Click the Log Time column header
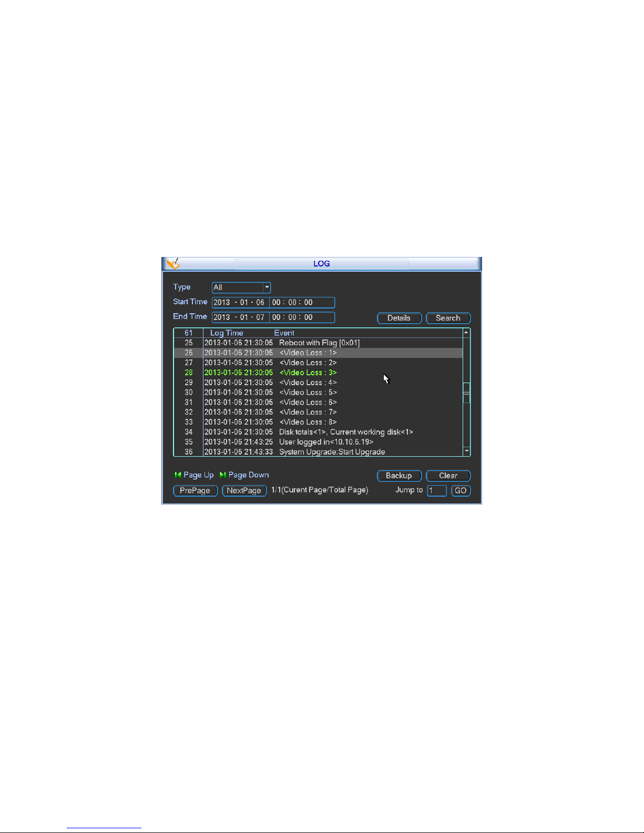The height and width of the screenshot is (833, 644). click(x=227, y=333)
